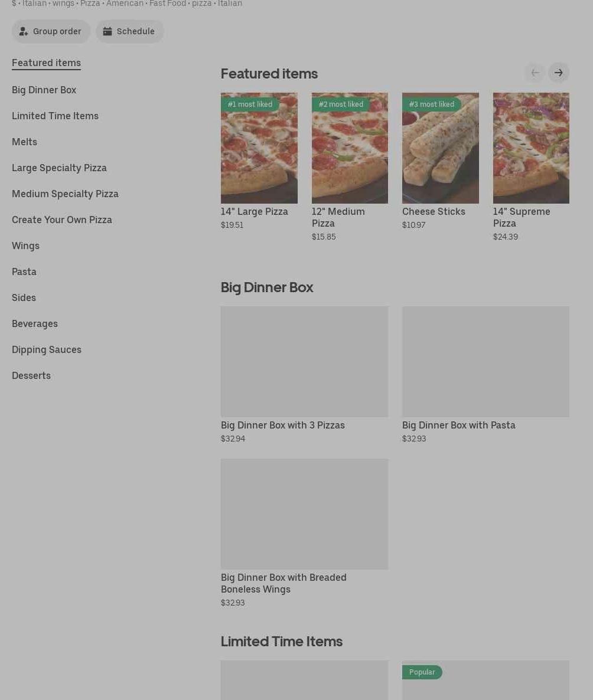Select Limited Time Items in sidebar
593x700 pixels.
55,116
